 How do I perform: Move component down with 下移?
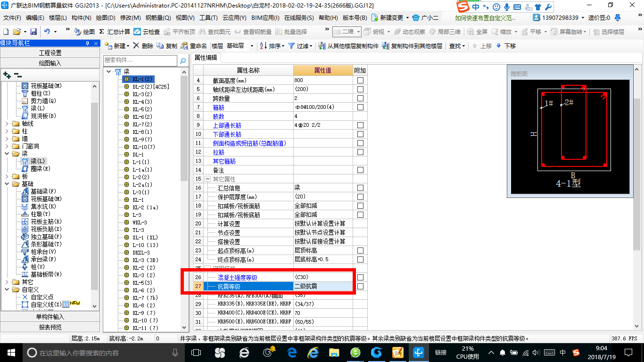tap(506, 46)
